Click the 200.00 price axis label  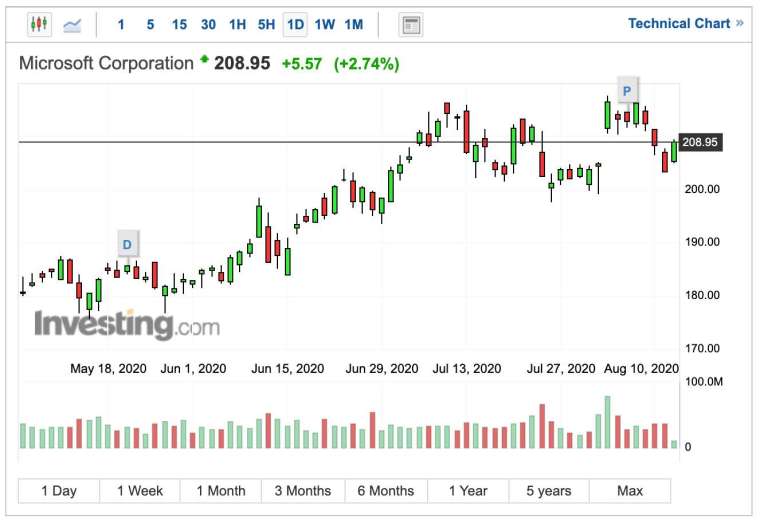[x=702, y=189]
